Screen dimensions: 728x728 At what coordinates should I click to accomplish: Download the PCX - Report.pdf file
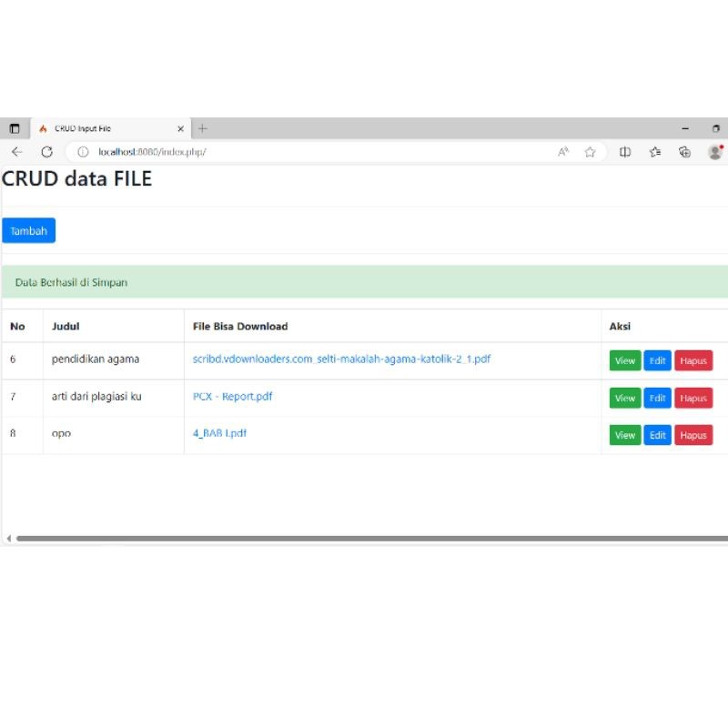231,397
